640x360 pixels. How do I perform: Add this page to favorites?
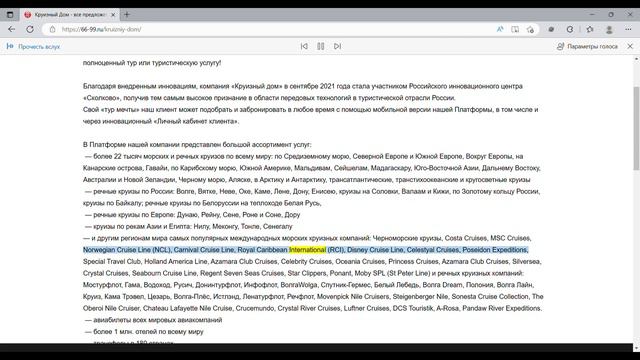click(530, 29)
